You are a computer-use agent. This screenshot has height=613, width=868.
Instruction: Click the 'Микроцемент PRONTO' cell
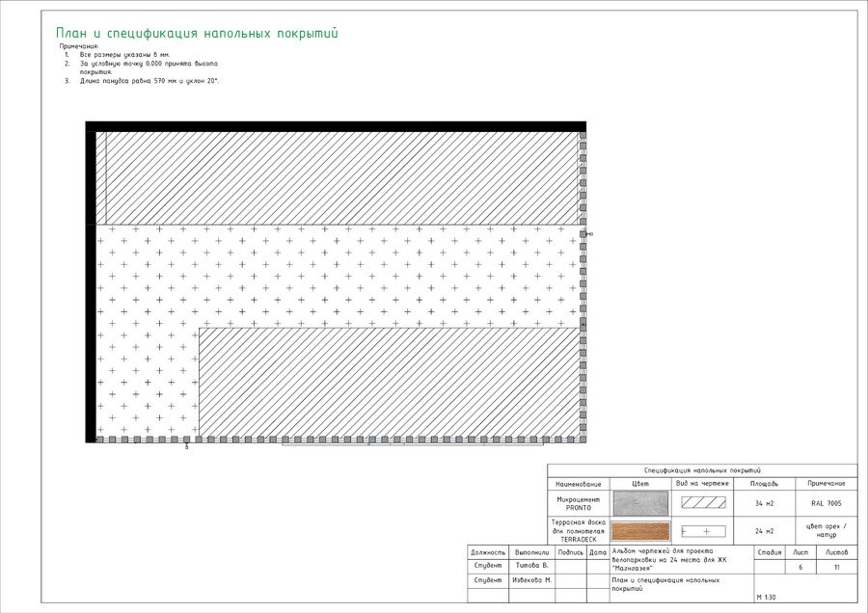pyautogui.click(x=579, y=503)
